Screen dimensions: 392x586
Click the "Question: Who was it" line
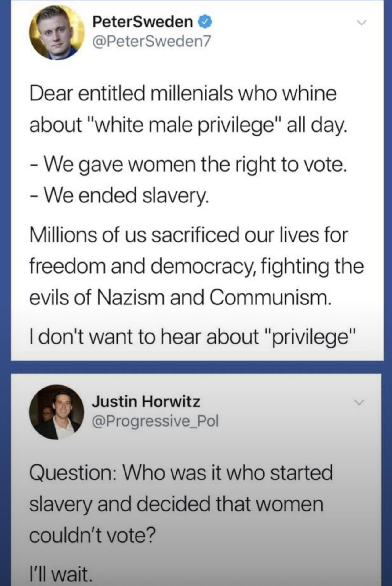pos(181,473)
